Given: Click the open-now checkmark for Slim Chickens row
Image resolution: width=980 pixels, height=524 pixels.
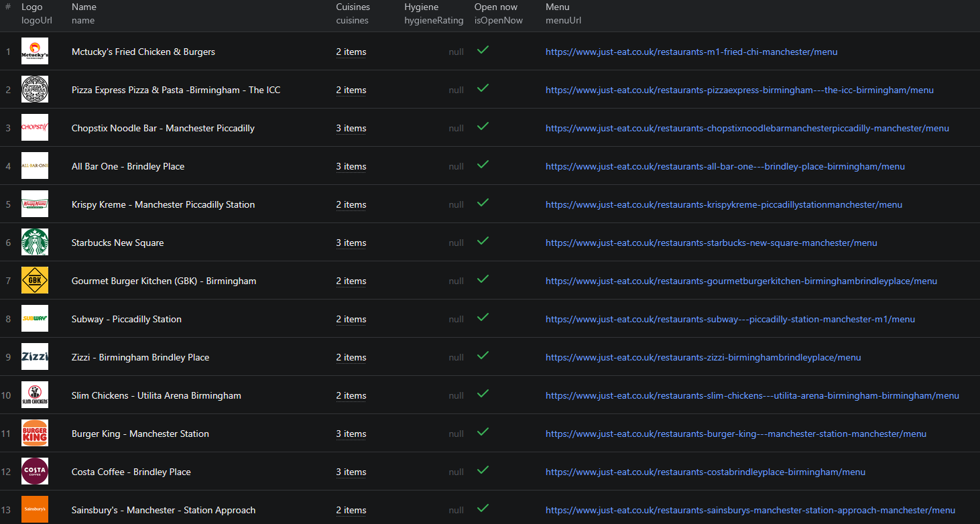Looking at the screenshot, I should pyautogui.click(x=483, y=393).
